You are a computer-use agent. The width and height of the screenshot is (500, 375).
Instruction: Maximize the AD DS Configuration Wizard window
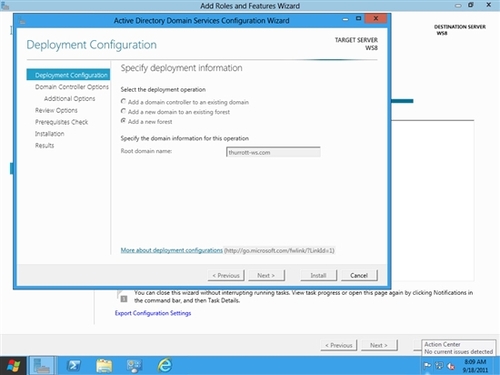coord(358,19)
